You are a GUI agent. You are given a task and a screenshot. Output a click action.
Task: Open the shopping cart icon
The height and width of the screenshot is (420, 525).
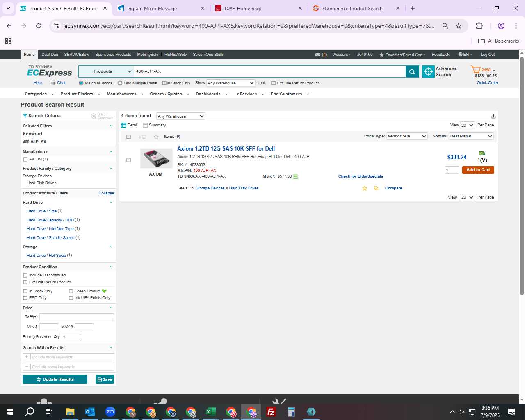pos(476,69)
